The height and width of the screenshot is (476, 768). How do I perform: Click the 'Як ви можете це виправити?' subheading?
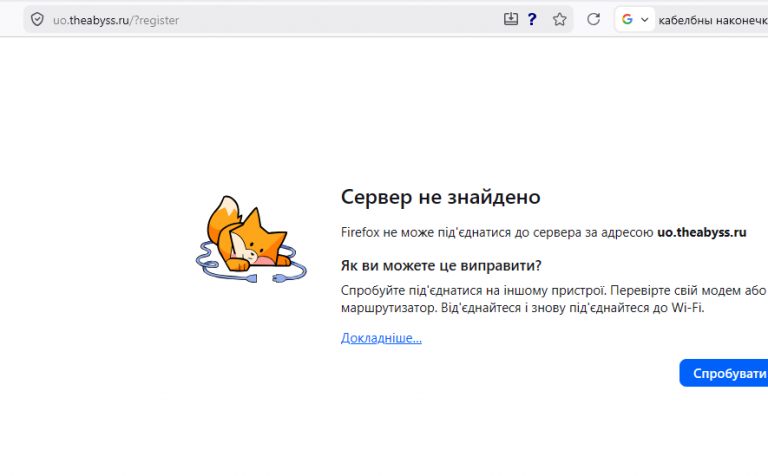tap(441, 265)
